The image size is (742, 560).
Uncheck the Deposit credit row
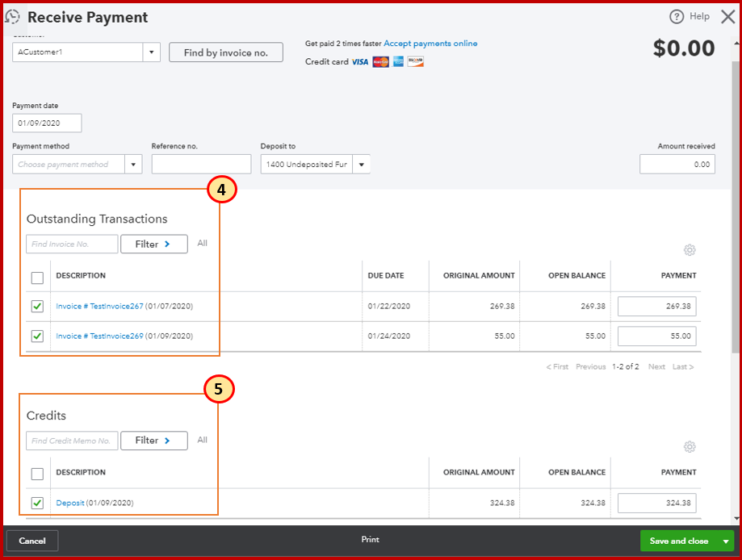(36, 503)
